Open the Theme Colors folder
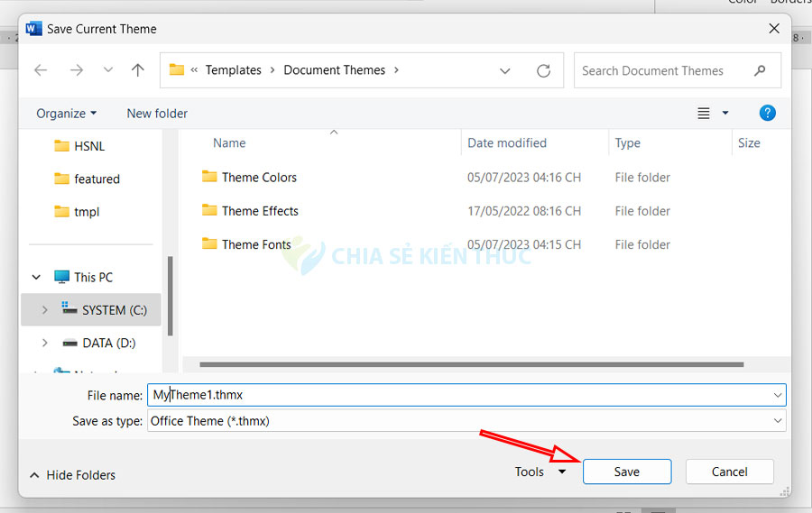812x513 pixels. coord(259,178)
